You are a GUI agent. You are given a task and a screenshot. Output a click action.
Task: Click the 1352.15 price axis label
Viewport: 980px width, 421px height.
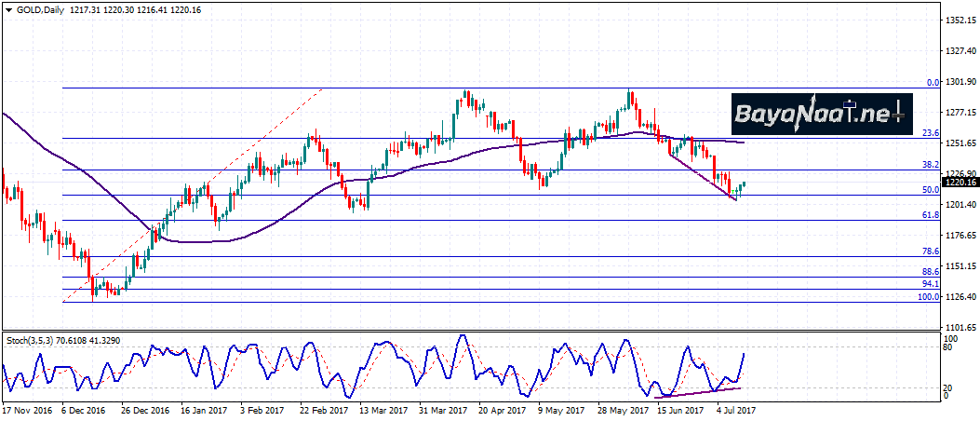[959, 20]
